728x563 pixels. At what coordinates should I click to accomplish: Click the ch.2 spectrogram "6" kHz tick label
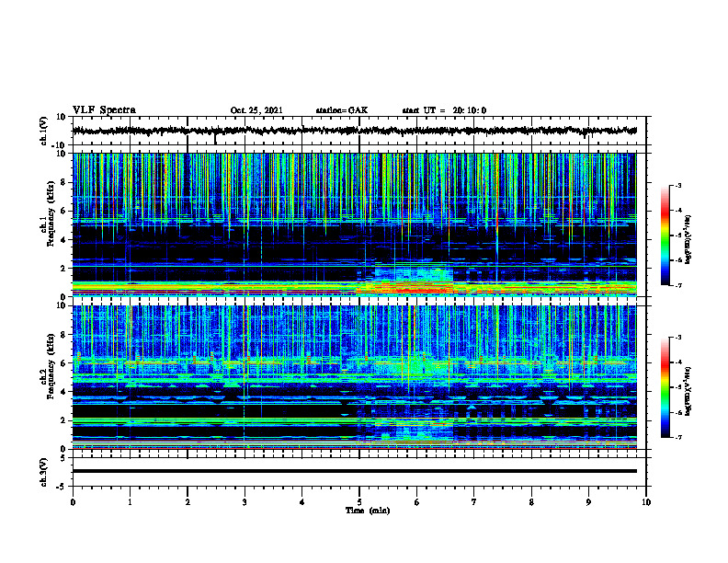(64, 363)
